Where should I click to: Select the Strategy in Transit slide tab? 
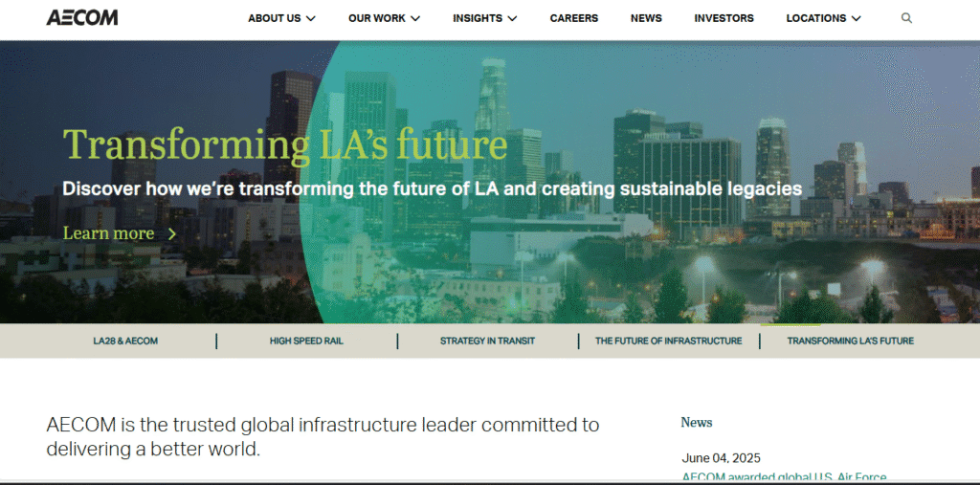pos(487,342)
